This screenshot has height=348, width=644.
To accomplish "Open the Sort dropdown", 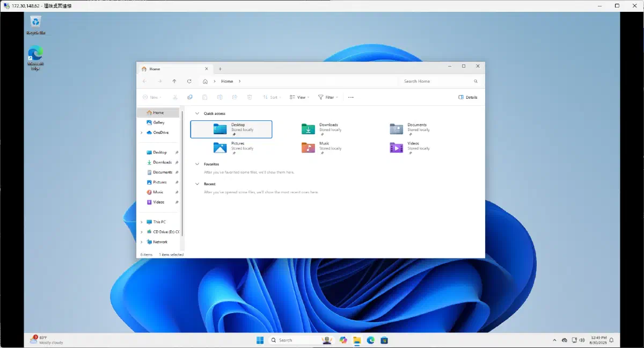I will [271, 97].
